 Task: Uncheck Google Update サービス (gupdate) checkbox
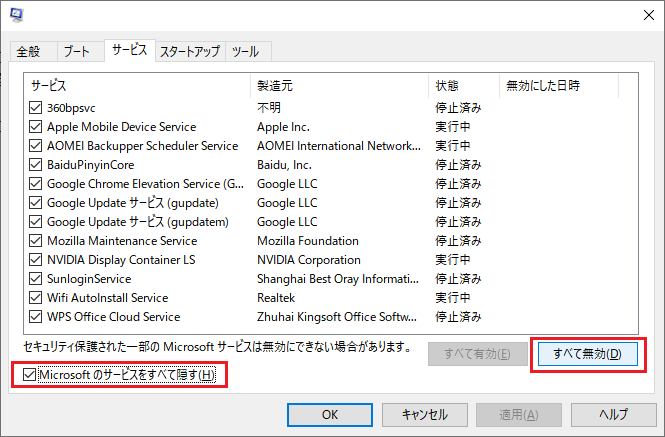click(x=36, y=203)
